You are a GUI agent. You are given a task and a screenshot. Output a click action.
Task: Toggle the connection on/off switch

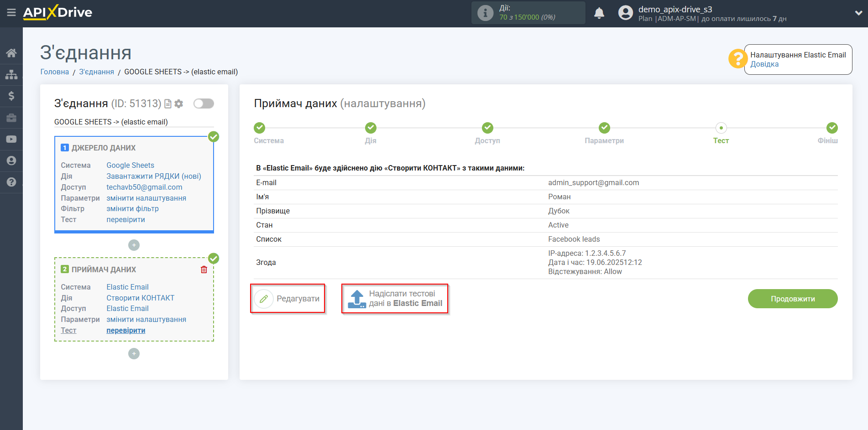204,104
